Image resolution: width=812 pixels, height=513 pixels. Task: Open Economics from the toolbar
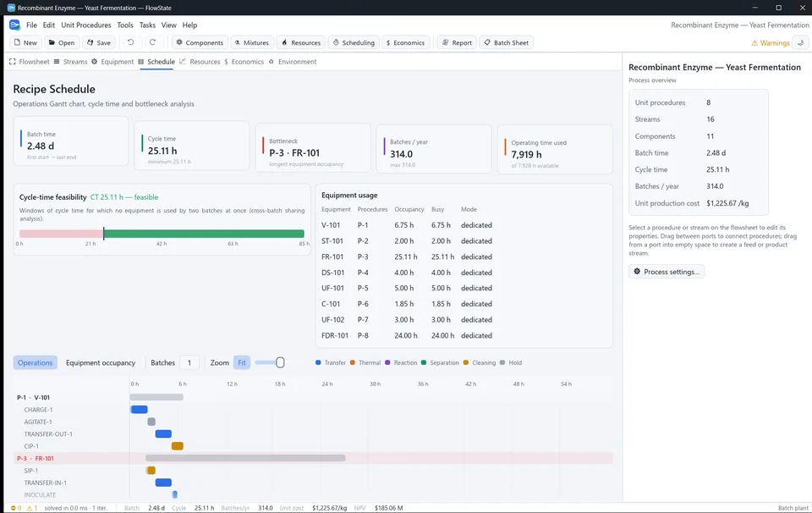(x=405, y=42)
